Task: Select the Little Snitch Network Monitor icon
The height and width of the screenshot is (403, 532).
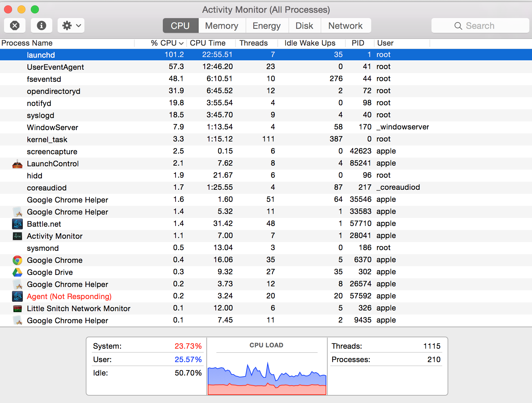Action: [x=17, y=308]
